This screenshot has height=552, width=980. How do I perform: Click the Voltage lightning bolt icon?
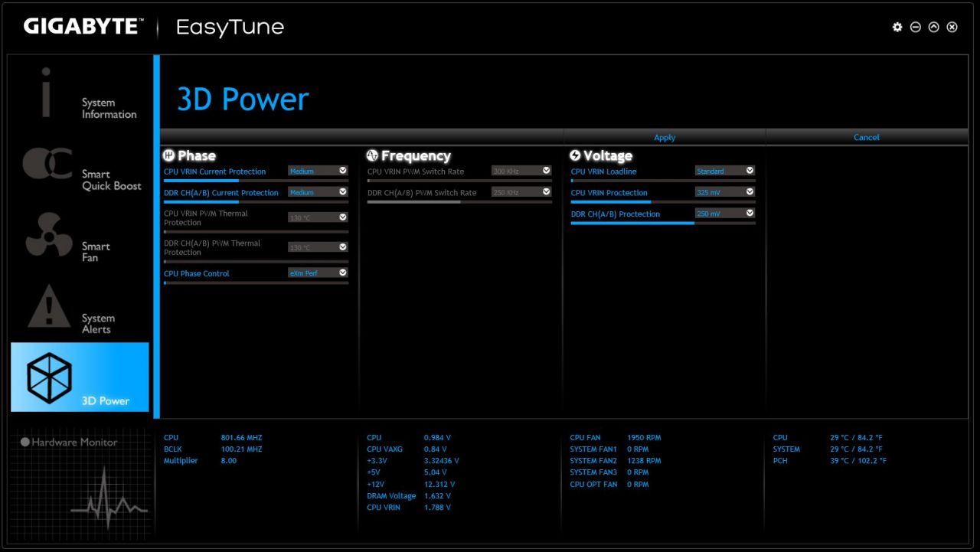click(576, 155)
